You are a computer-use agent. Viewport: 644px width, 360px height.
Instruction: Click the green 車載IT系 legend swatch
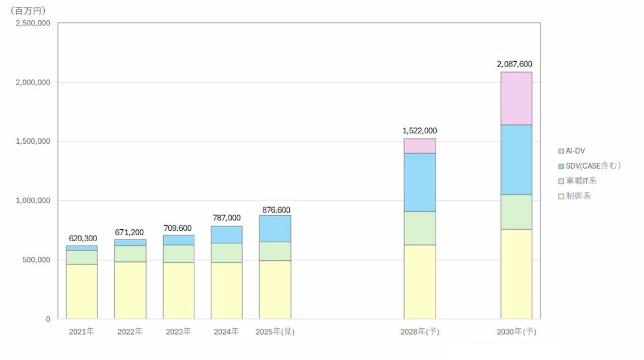tap(561, 181)
